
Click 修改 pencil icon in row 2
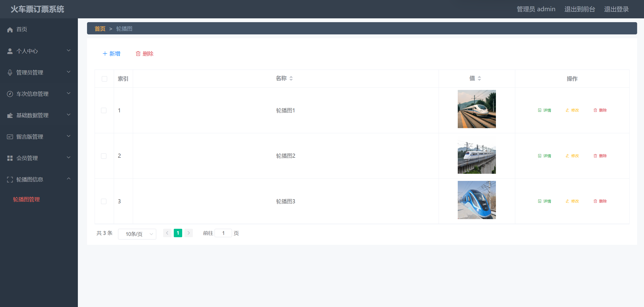pyautogui.click(x=567, y=156)
